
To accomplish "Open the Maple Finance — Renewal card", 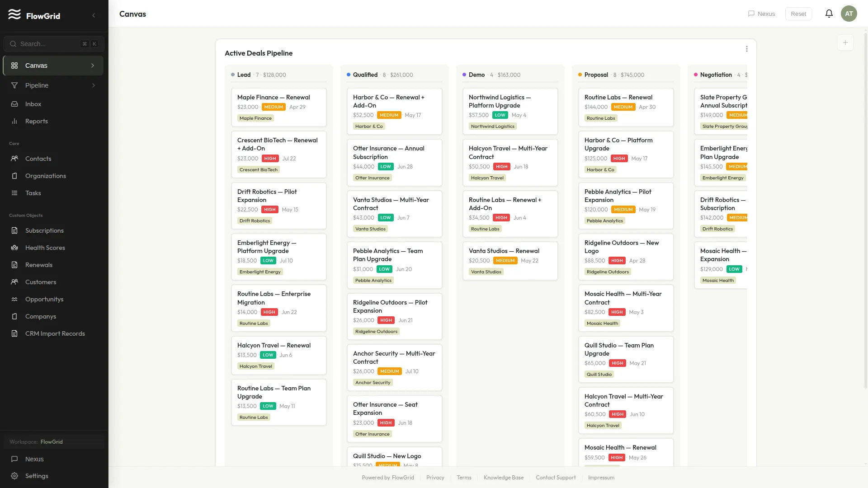I will (x=279, y=107).
